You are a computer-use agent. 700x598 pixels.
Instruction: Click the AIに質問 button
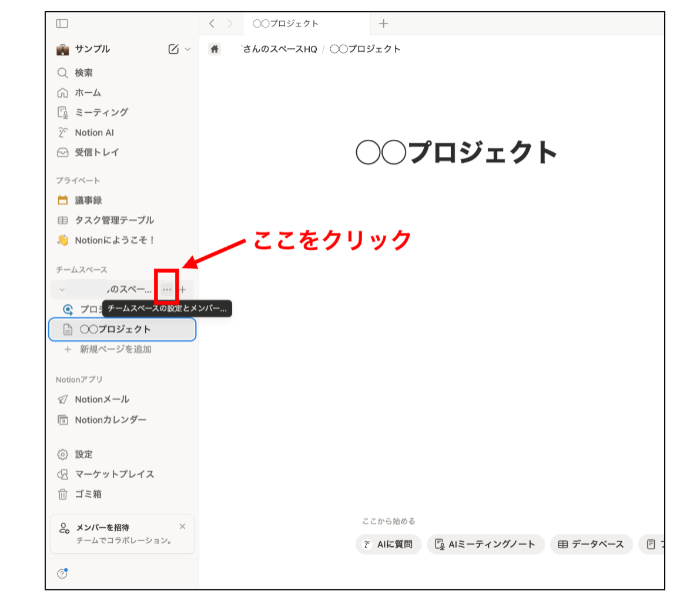coord(388,545)
